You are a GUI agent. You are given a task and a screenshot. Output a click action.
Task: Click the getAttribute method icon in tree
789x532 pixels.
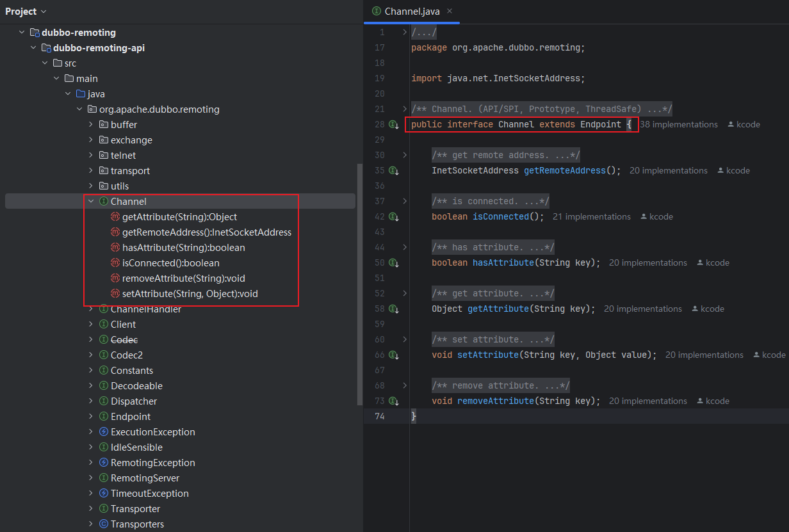115,217
